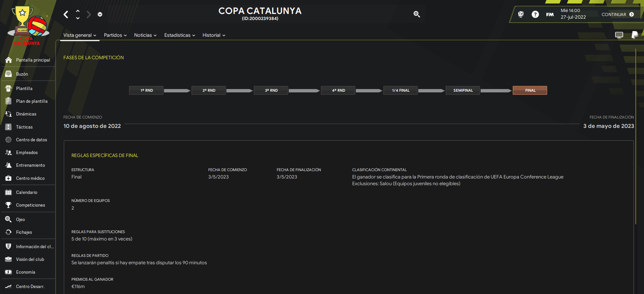Select the 1ª RND stage
The height and width of the screenshot is (294, 644).
(146, 90)
